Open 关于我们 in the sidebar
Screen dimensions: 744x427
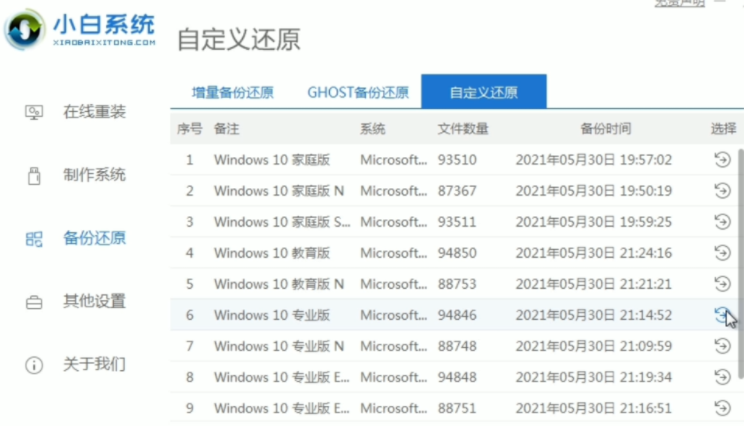tap(94, 364)
